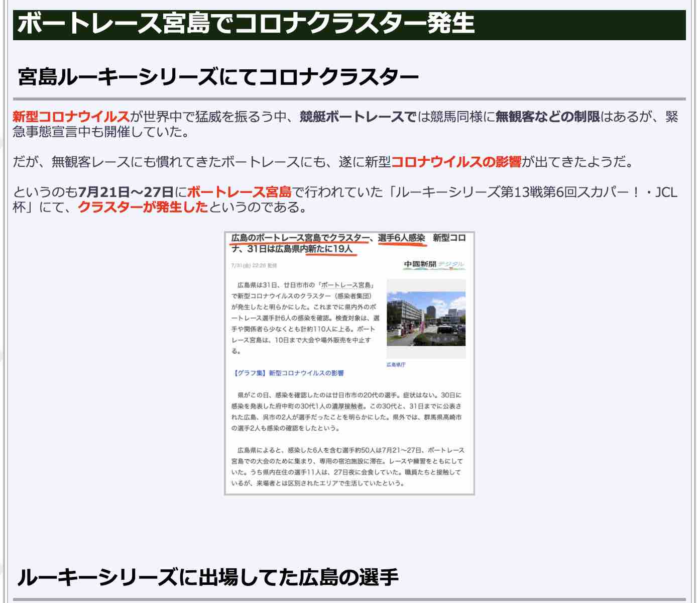The width and height of the screenshot is (700, 603).
Task: Click the underlined ボートレース宮島 link inside the article
Action: (x=344, y=284)
